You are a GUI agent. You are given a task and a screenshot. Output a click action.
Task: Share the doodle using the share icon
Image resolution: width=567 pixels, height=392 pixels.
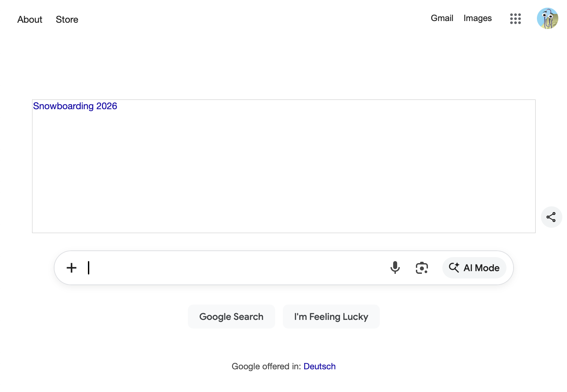click(x=551, y=217)
